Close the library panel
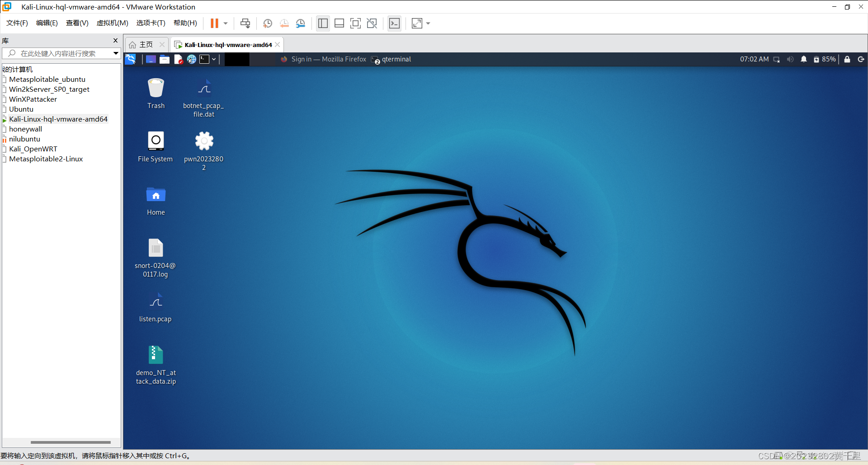 click(115, 40)
